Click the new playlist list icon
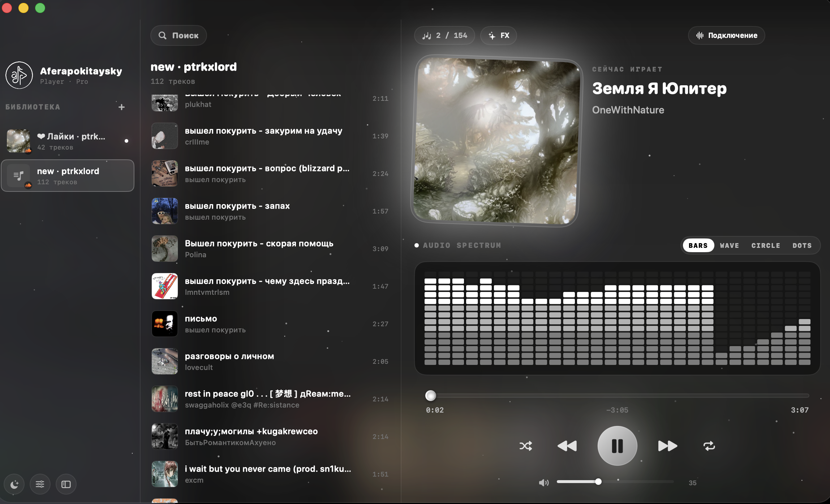This screenshot has height=504, width=830. pyautogui.click(x=18, y=176)
